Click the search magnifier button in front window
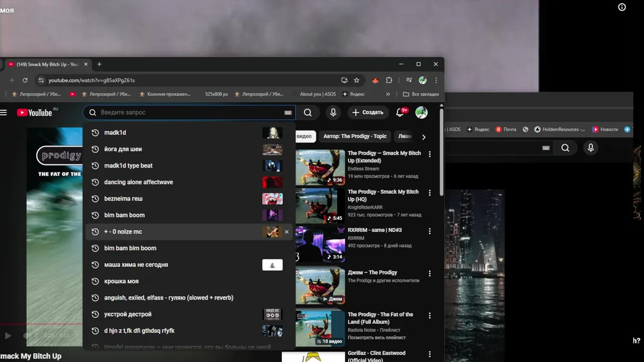644x362 pixels. (x=308, y=113)
